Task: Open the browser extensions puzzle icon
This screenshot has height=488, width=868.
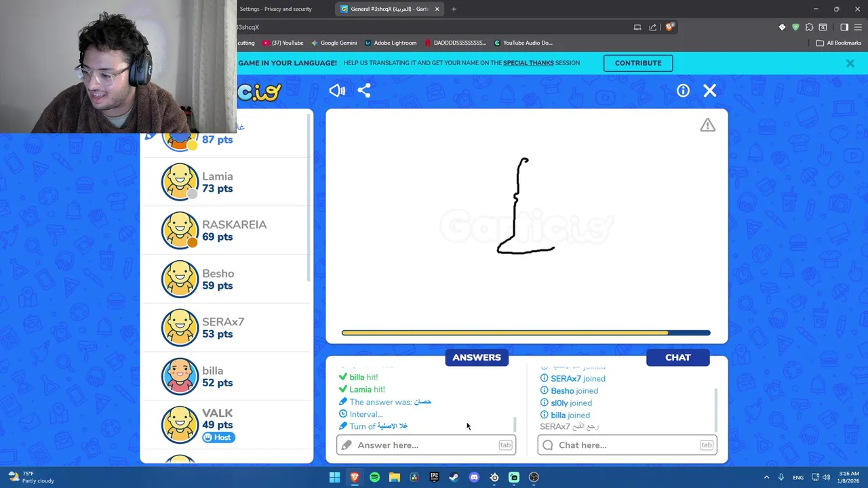Action: [809, 27]
